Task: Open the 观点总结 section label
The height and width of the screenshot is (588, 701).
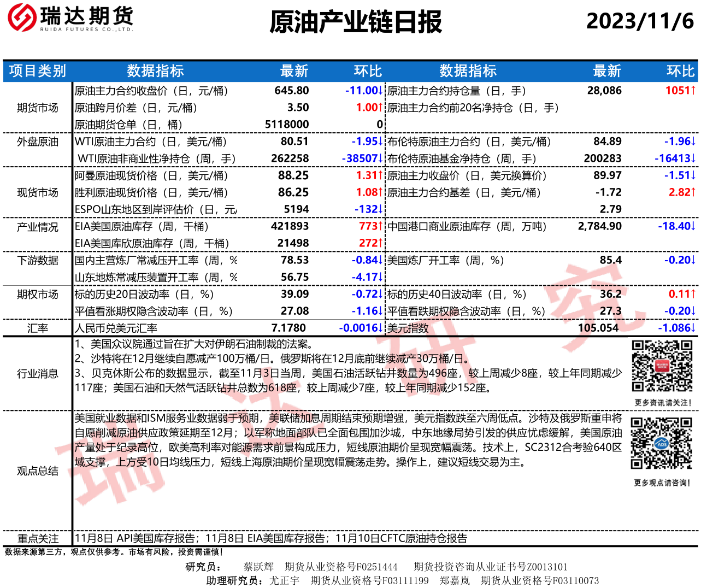Action: (37, 471)
